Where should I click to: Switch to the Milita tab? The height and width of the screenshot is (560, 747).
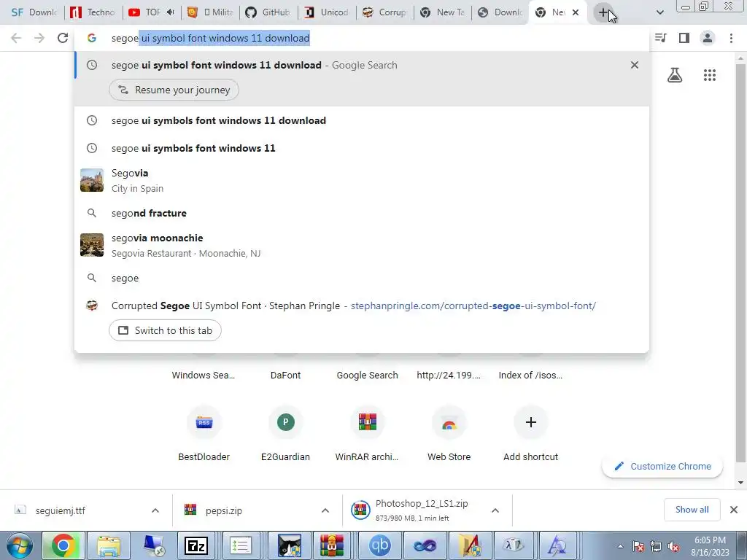point(210,12)
